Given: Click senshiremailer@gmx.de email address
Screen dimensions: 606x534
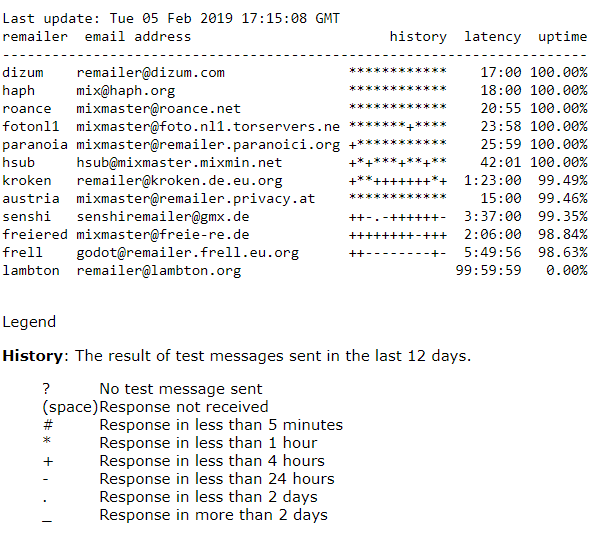Looking at the screenshot, I should pyautogui.click(x=163, y=216).
